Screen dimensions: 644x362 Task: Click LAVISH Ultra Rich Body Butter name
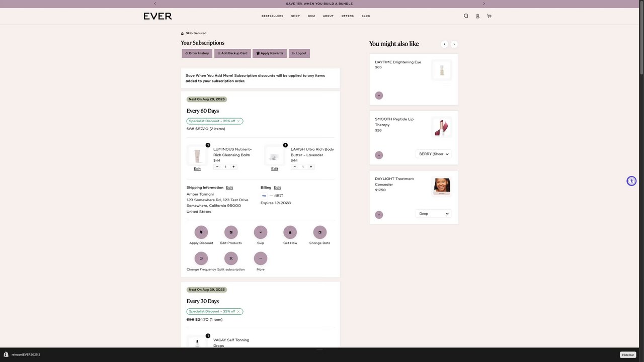pos(312,152)
